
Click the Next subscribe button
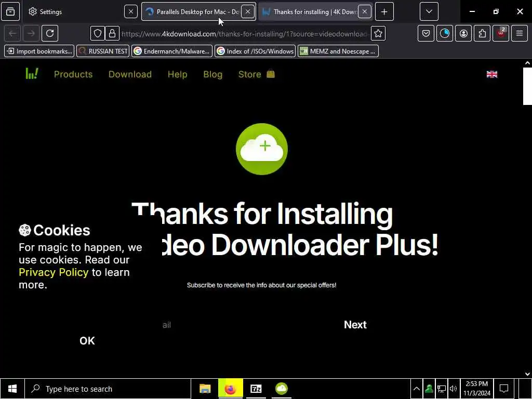point(355,325)
